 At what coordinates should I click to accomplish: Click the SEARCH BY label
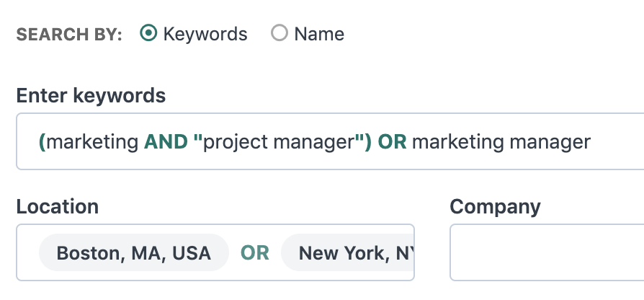tap(69, 35)
